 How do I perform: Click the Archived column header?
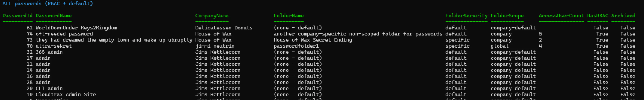(x=623, y=16)
